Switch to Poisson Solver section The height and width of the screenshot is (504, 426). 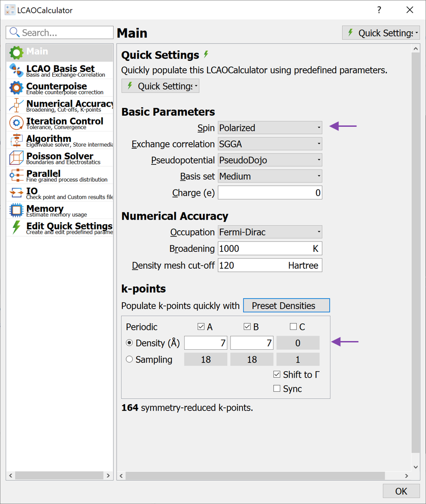(60, 158)
